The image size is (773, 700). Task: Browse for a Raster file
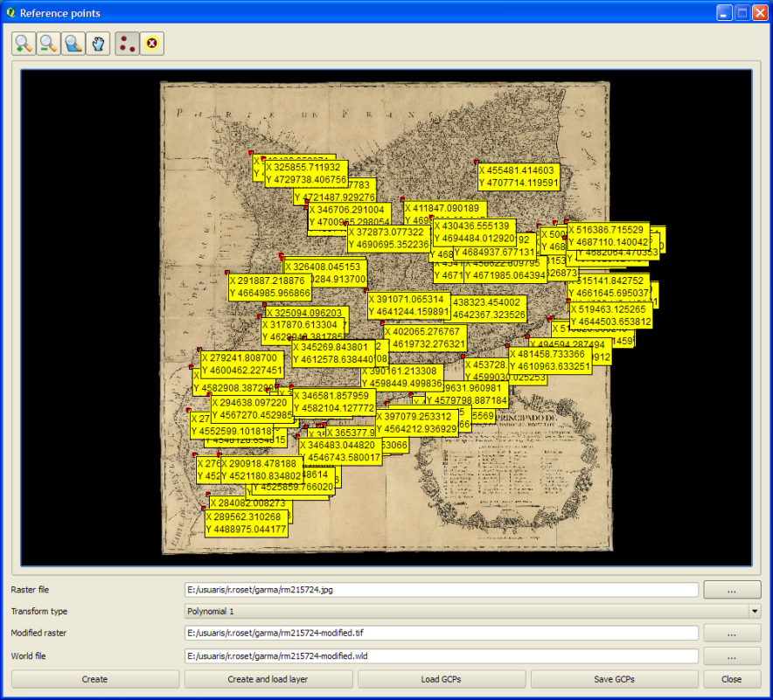(x=732, y=590)
